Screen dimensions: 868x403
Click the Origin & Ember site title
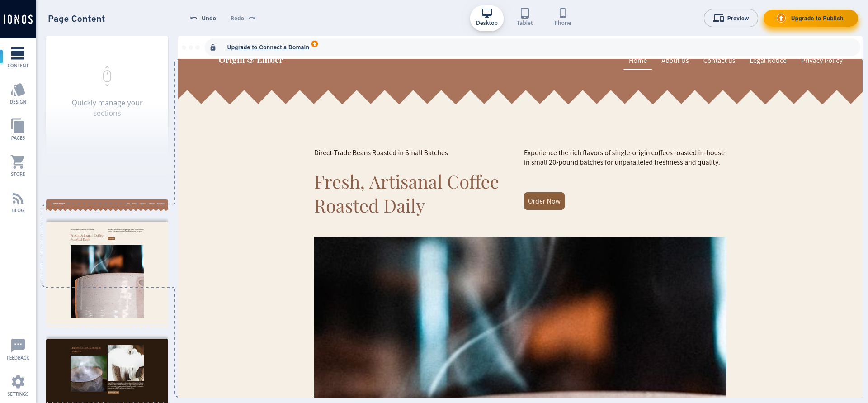pos(251,61)
